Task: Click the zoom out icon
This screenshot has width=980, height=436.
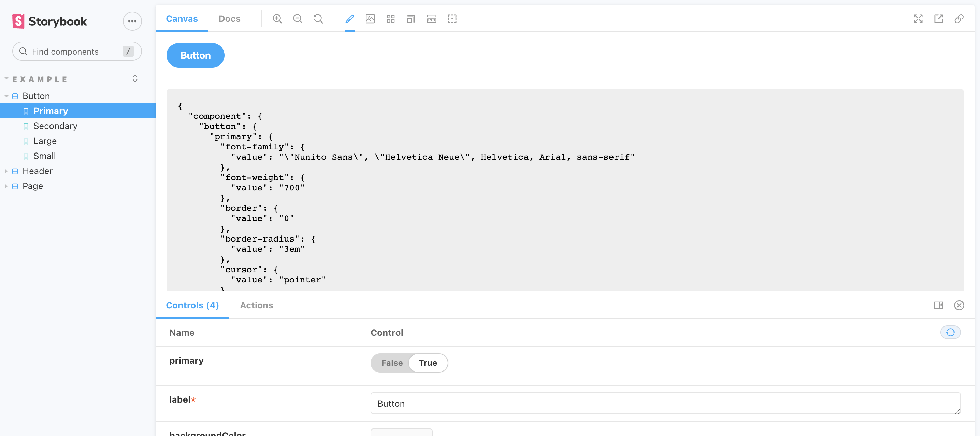Action: tap(298, 18)
